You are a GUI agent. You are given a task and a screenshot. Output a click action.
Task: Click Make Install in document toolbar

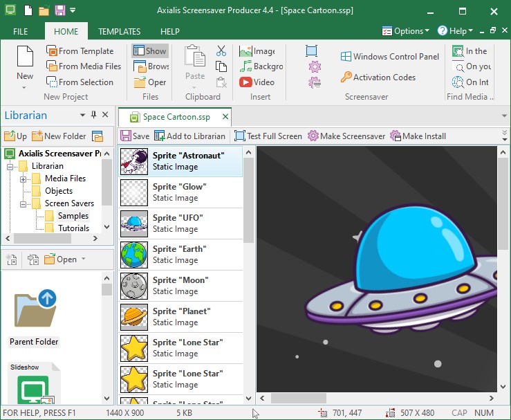tap(418, 136)
